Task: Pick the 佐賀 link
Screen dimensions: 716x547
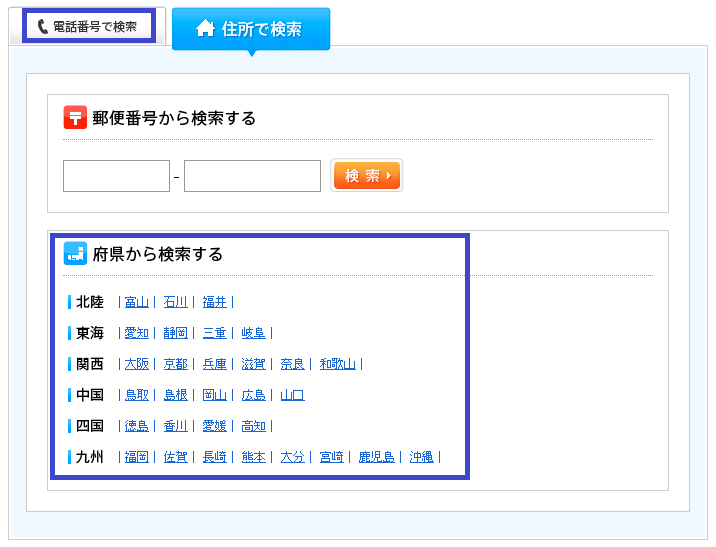Action: [x=175, y=457]
